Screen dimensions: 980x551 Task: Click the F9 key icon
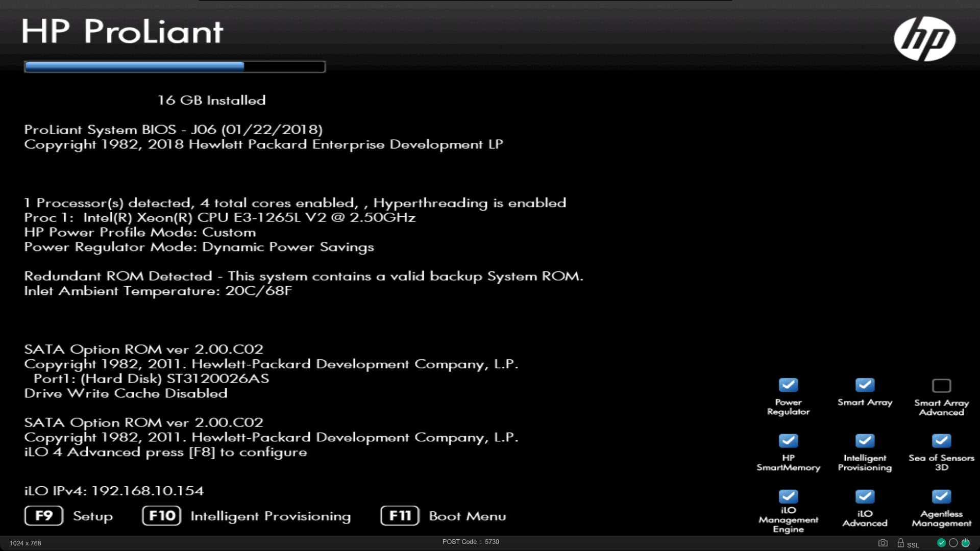click(x=44, y=516)
